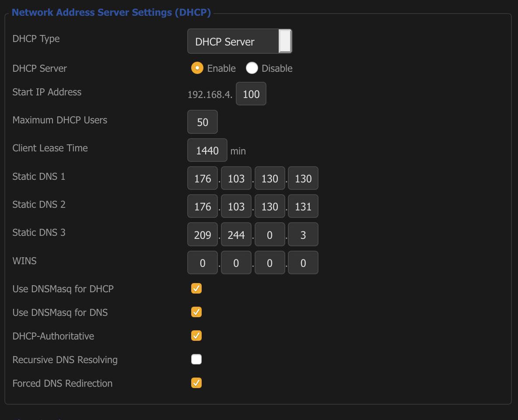The image size is (518, 420).
Task: Select the Enable DHCP Server radio button
Action: click(197, 68)
